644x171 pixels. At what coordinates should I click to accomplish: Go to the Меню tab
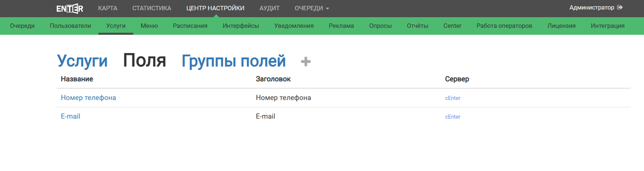(x=149, y=26)
